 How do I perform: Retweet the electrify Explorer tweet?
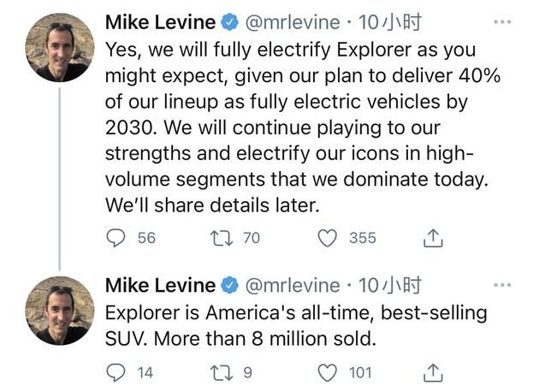(x=223, y=238)
